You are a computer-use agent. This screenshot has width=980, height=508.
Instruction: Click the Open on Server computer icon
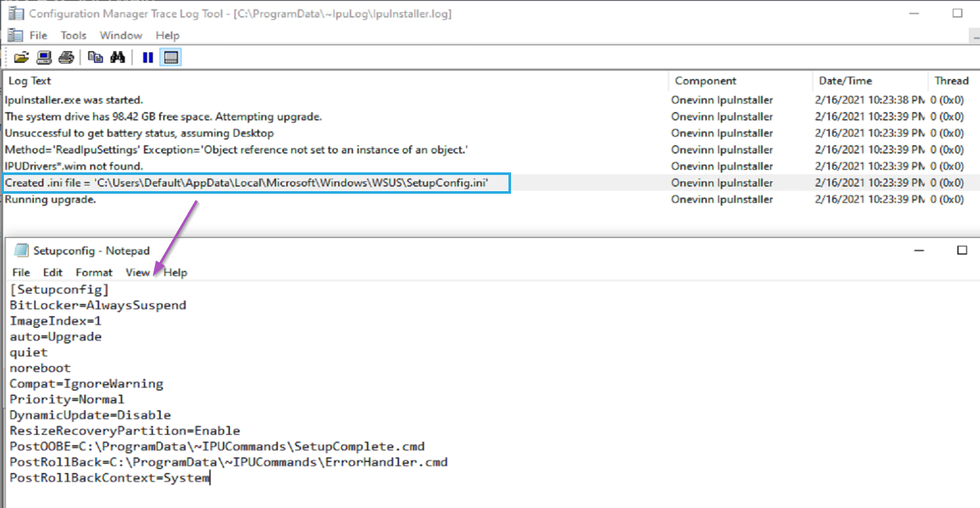tap(43, 58)
